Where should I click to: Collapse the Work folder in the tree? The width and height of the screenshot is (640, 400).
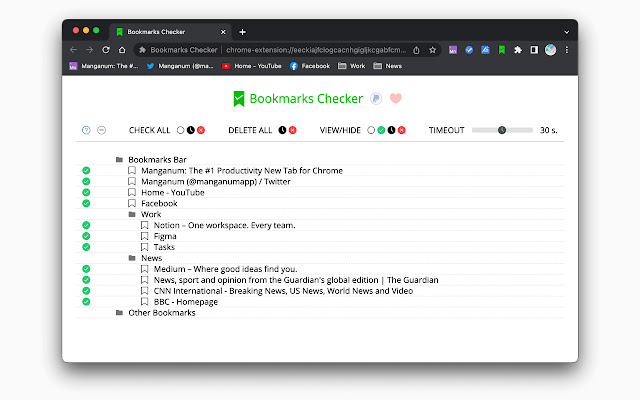(x=132, y=214)
